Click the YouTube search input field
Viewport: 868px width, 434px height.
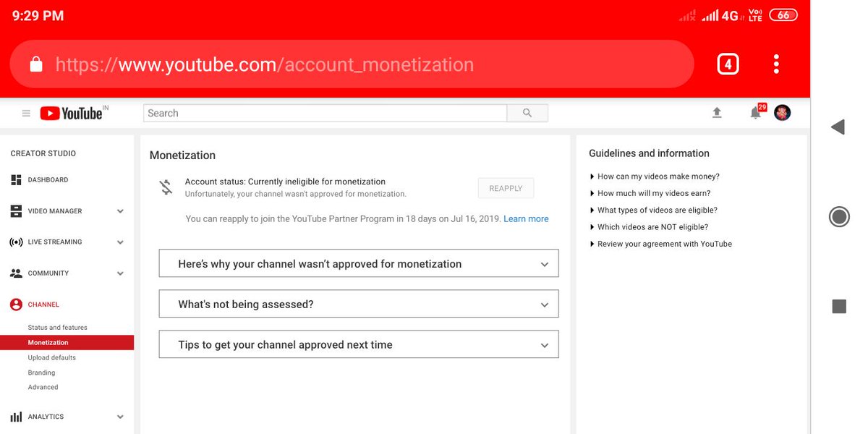pos(325,113)
